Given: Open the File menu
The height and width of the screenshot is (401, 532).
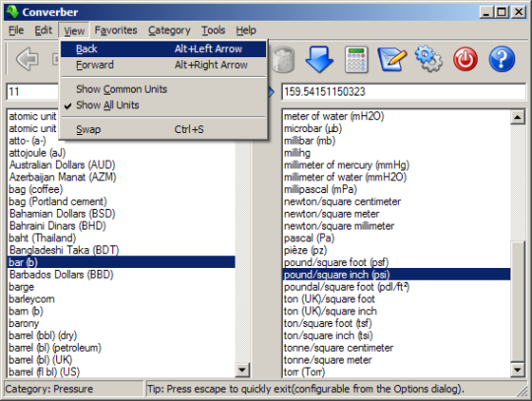Looking at the screenshot, I should click(x=16, y=31).
